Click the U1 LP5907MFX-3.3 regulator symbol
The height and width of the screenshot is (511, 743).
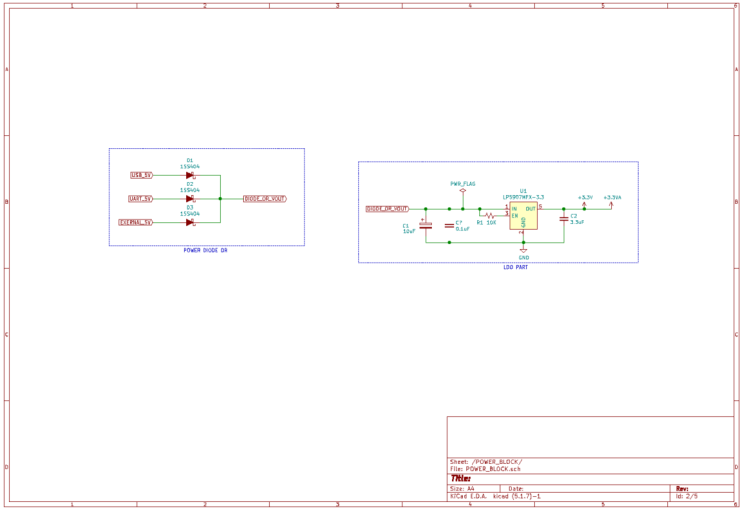(523, 216)
